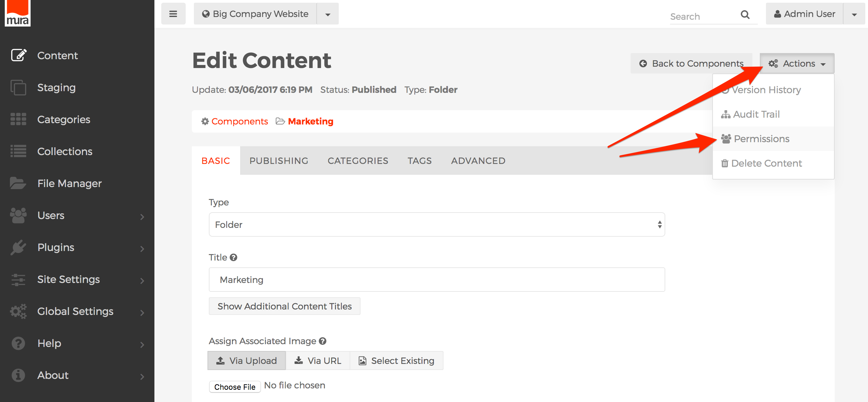Viewport: 868px width, 402px height.
Task: Click the Staging sidebar icon
Action: [x=18, y=87]
